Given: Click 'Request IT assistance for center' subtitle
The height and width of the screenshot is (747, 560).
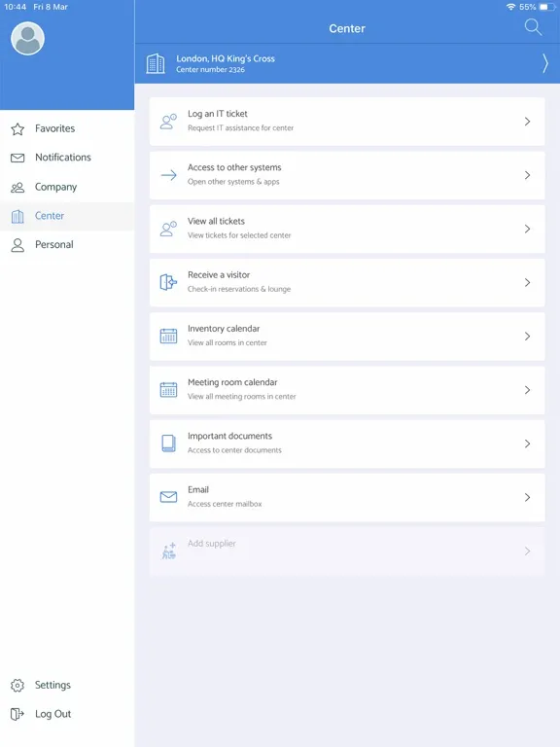Looking at the screenshot, I should [x=240, y=128].
